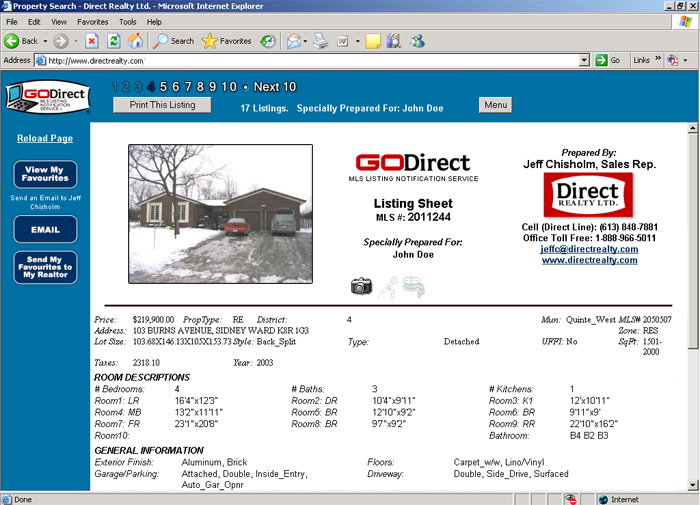Click the IE Refresh toolbar icon

(113, 41)
